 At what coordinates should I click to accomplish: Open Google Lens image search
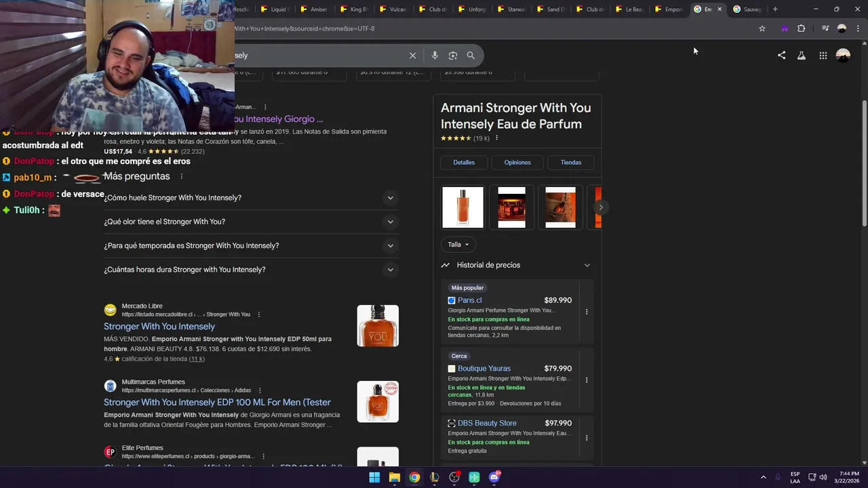tap(453, 56)
